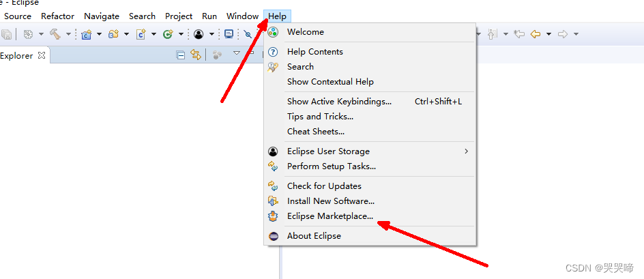Choose Search inside the Help dropdown
644x279 pixels.
tap(370, 67)
